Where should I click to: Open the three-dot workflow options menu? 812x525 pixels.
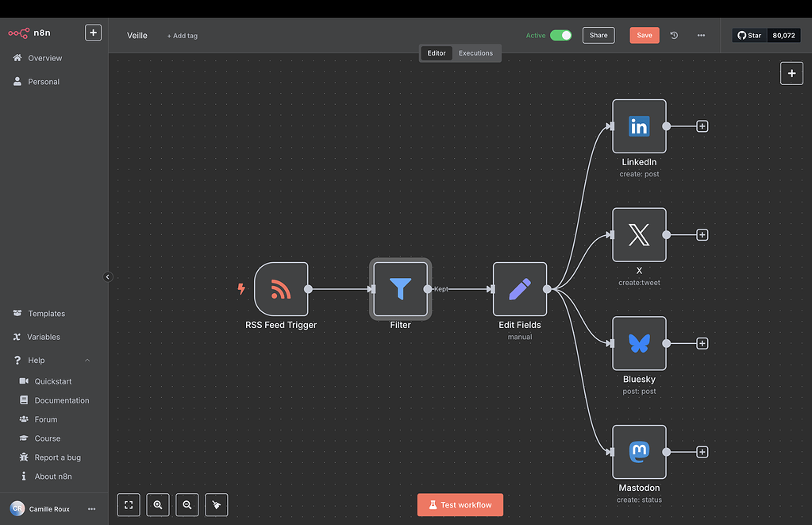click(701, 35)
